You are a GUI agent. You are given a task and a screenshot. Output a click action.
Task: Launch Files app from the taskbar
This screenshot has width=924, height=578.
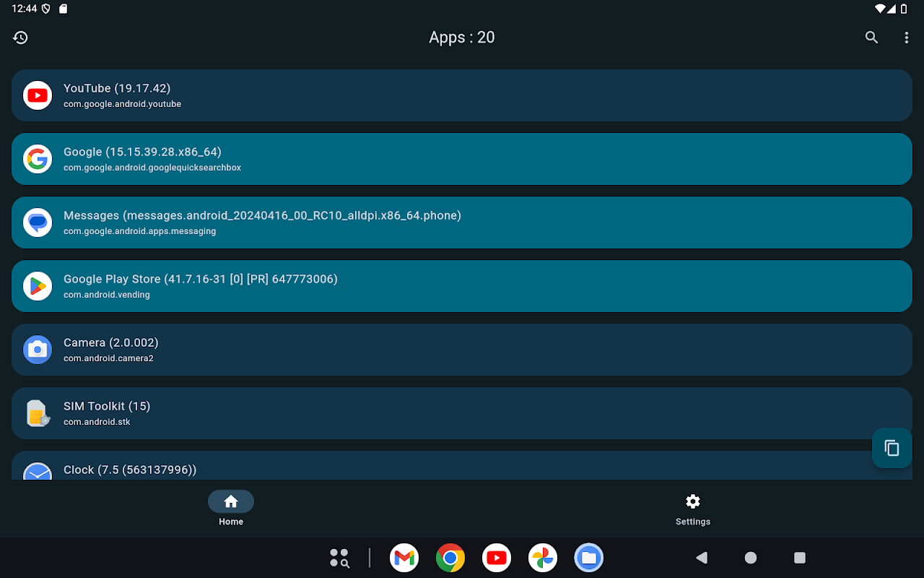pyautogui.click(x=589, y=558)
